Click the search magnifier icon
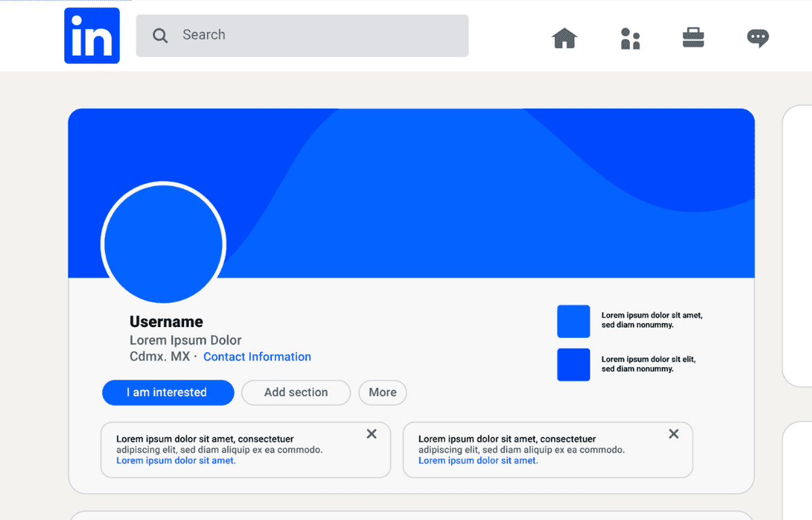Image resolution: width=812 pixels, height=520 pixels. tap(160, 34)
